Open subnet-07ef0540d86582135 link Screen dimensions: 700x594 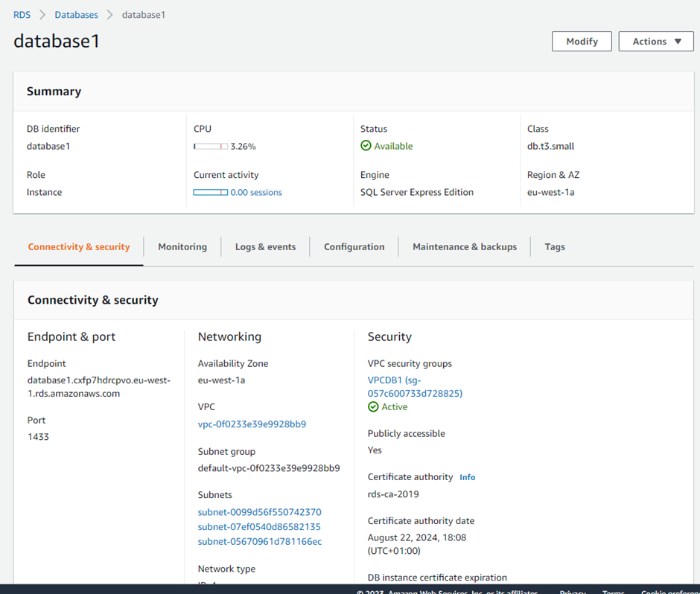click(x=259, y=527)
